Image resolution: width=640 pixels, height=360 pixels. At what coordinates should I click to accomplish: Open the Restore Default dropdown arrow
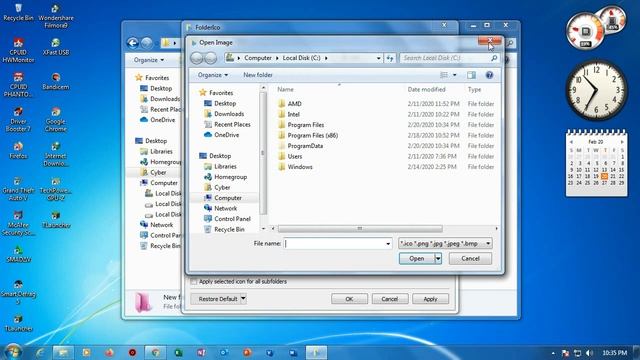click(243, 299)
